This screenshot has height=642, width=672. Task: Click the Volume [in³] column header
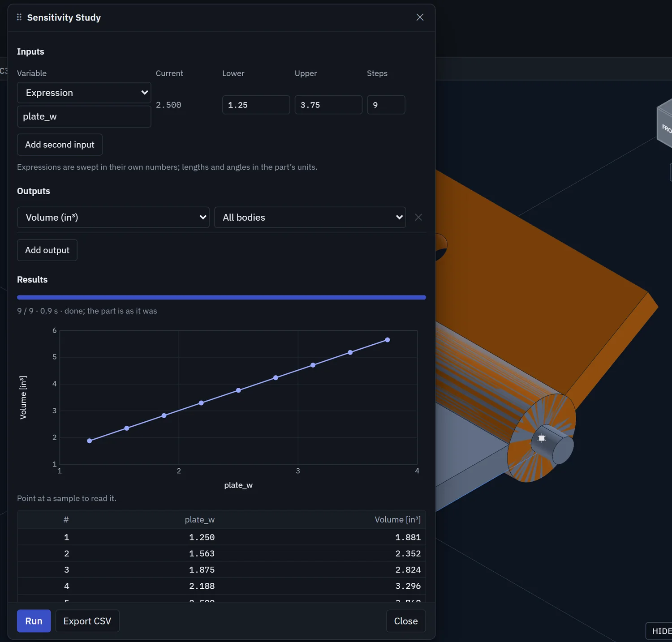click(398, 520)
